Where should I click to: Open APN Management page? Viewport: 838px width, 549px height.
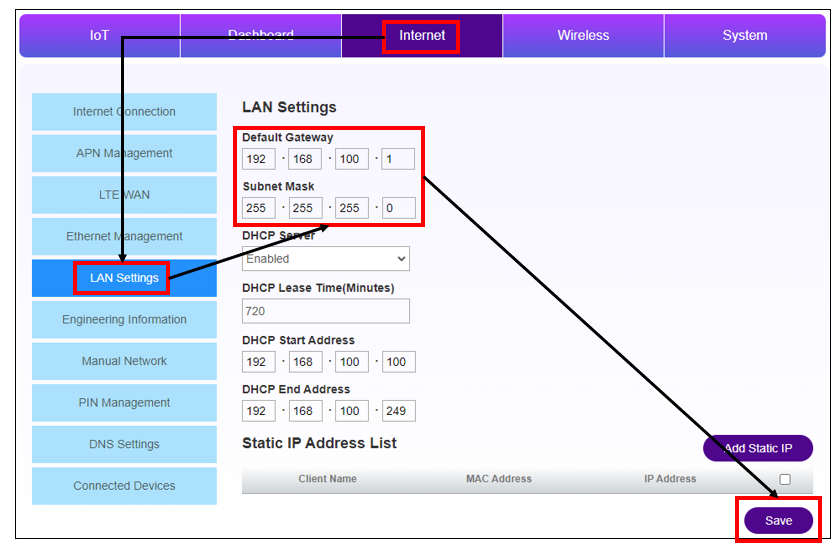[124, 153]
